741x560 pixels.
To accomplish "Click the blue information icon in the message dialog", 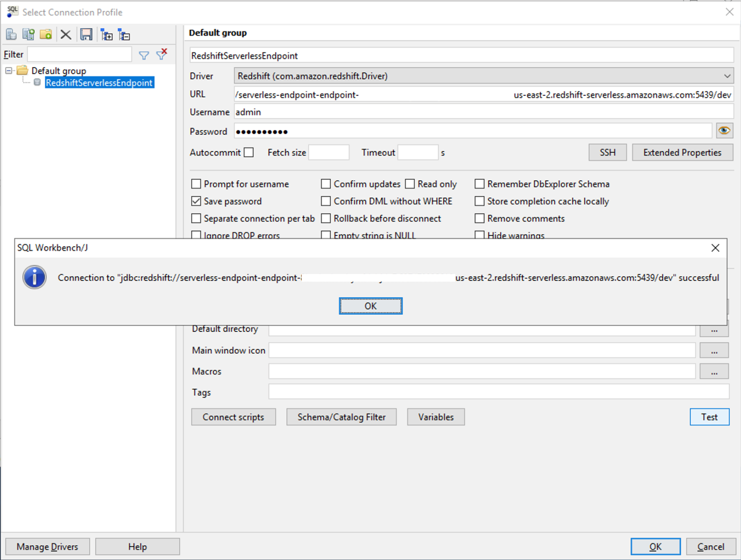I will [x=35, y=277].
